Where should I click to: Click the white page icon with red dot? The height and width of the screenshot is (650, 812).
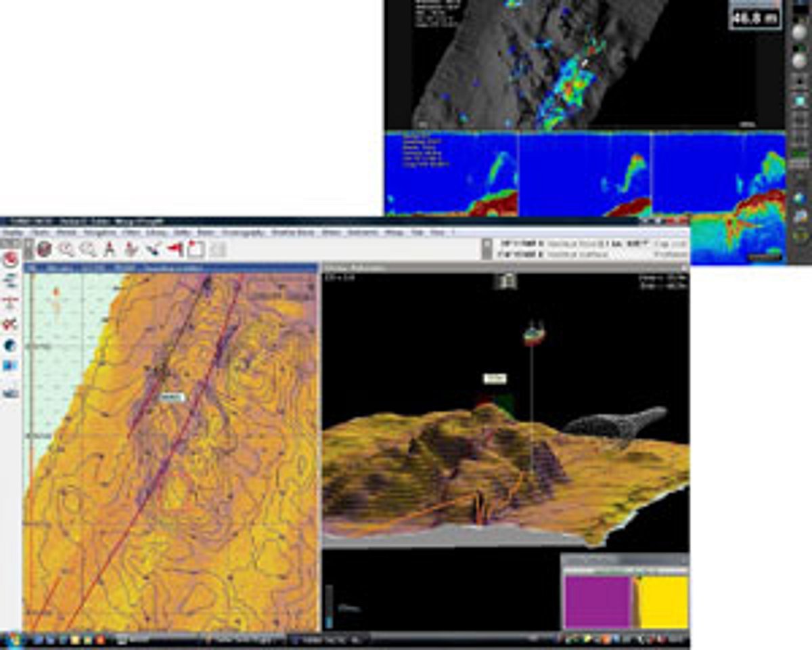click(x=196, y=249)
